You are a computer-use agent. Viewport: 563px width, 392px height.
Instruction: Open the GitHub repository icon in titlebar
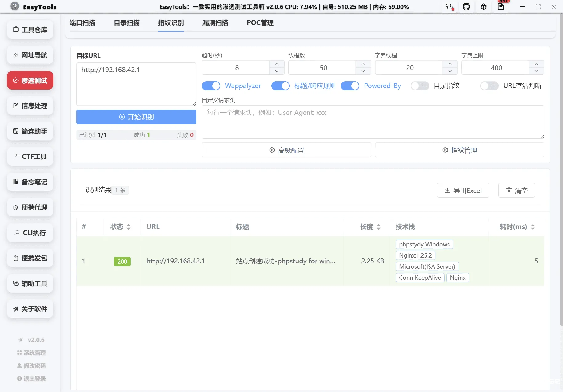[466, 6]
